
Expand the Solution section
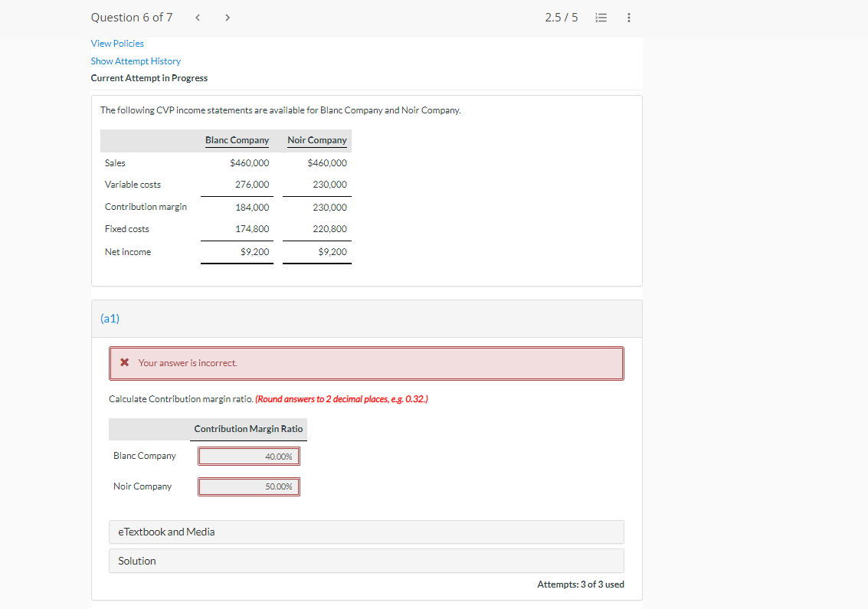coord(366,561)
